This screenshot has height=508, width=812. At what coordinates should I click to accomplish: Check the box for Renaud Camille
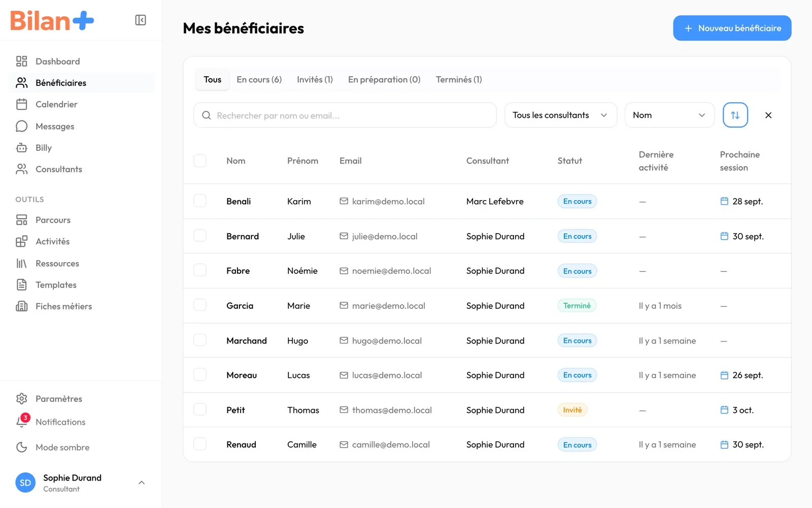click(200, 444)
